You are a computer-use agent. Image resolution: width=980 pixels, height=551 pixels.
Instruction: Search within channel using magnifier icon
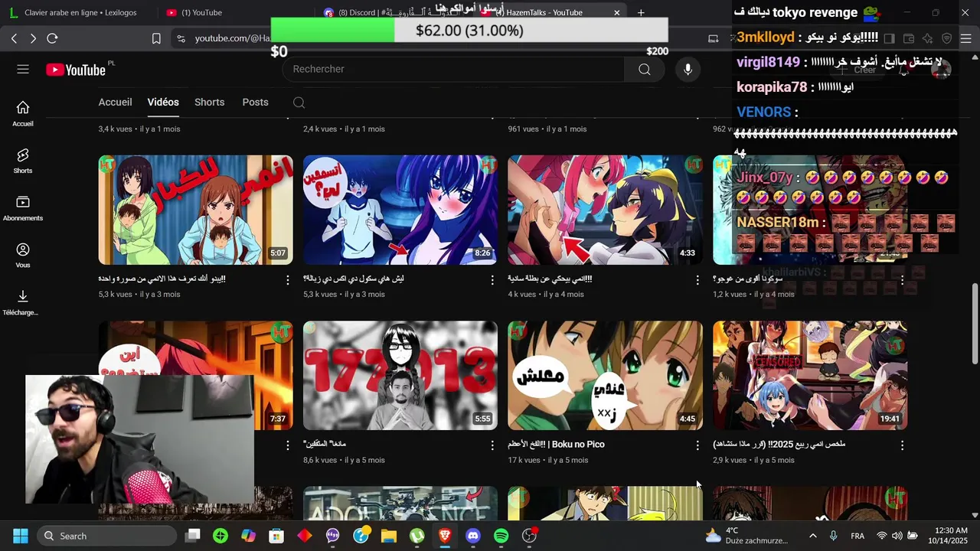click(299, 103)
